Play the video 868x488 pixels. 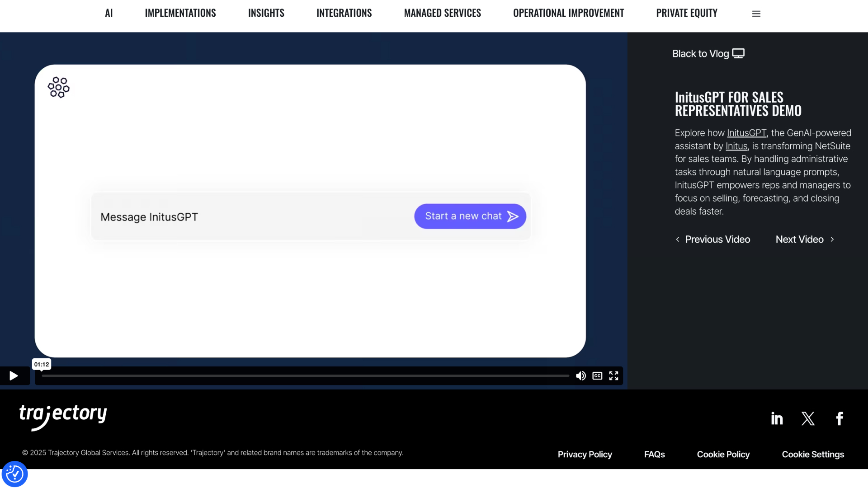click(x=14, y=376)
